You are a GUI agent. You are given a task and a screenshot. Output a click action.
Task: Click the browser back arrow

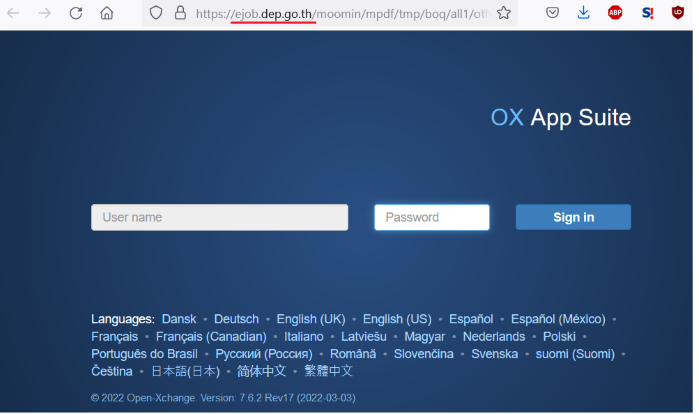[13, 13]
